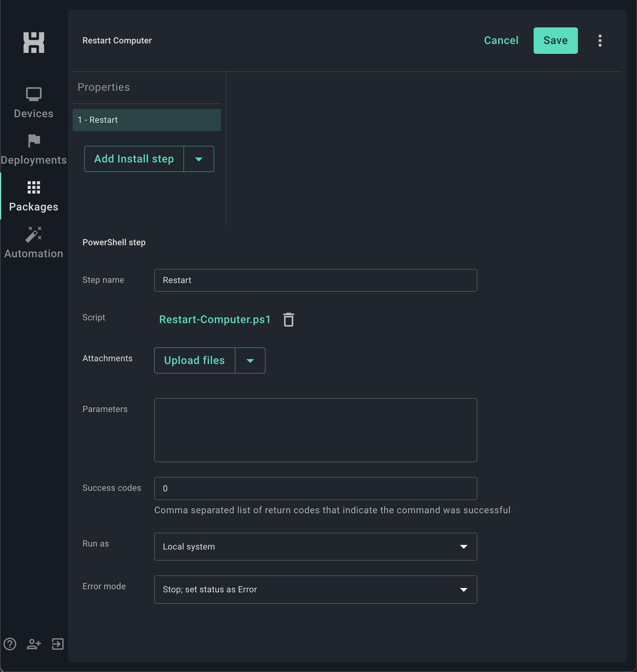The image size is (637, 672).
Task: Click the PDQ Connect logo icon
Action: click(34, 42)
